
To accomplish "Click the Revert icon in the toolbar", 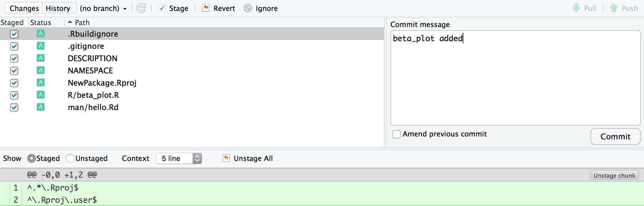I will (206, 8).
